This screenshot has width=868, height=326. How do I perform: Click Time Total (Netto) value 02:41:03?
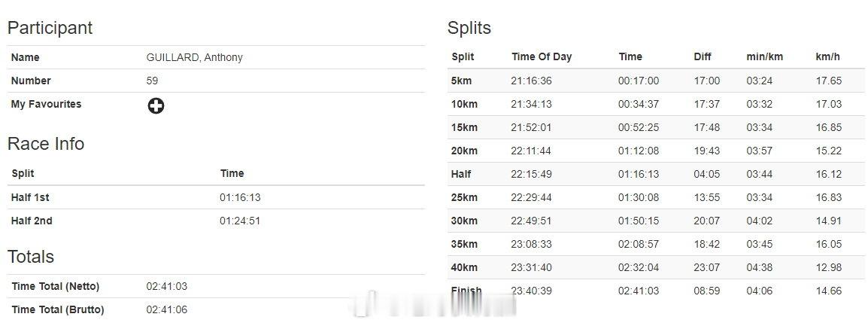pos(167,287)
